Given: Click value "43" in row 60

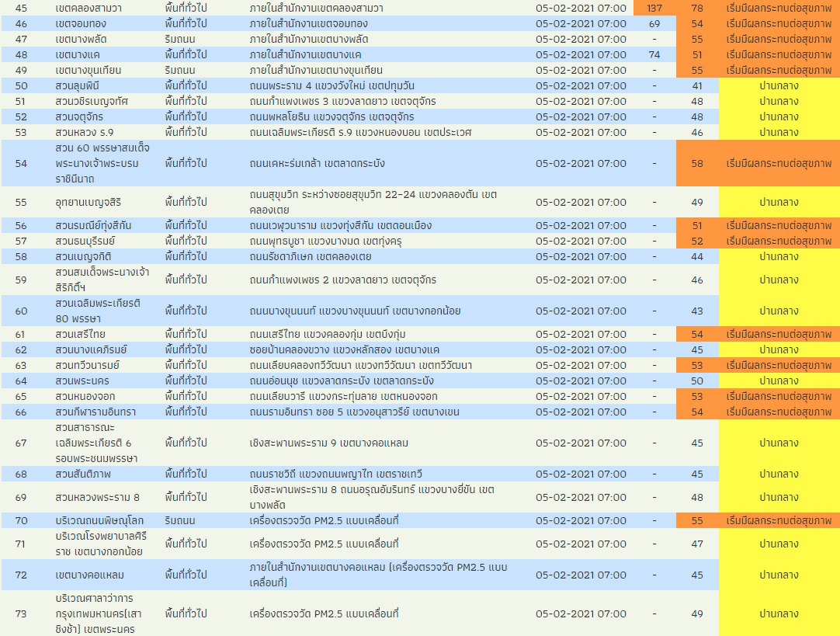Looking at the screenshot, I should [697, 311].
